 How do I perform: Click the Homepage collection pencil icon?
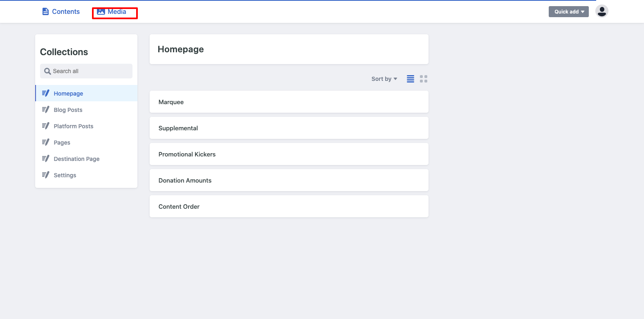click(45, 93)
